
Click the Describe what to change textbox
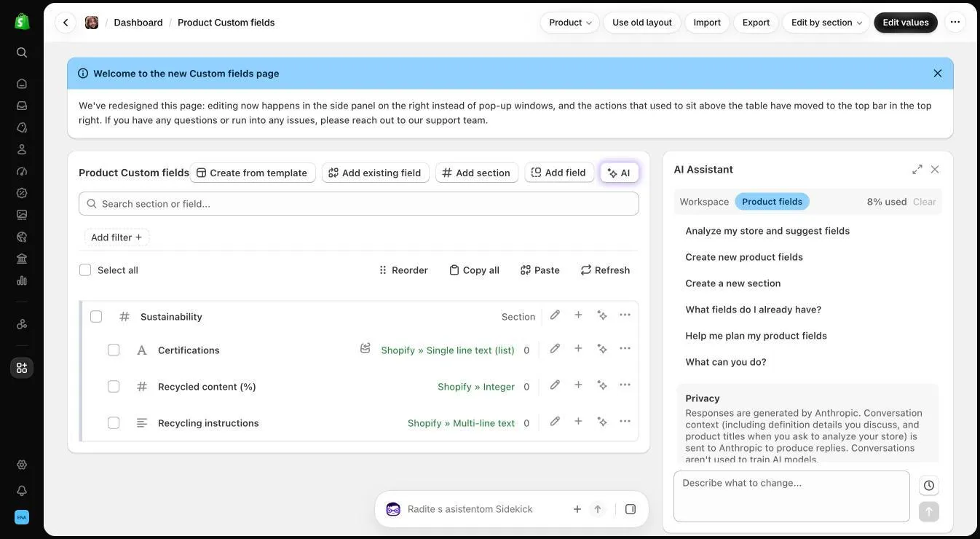tap(791, 497)
